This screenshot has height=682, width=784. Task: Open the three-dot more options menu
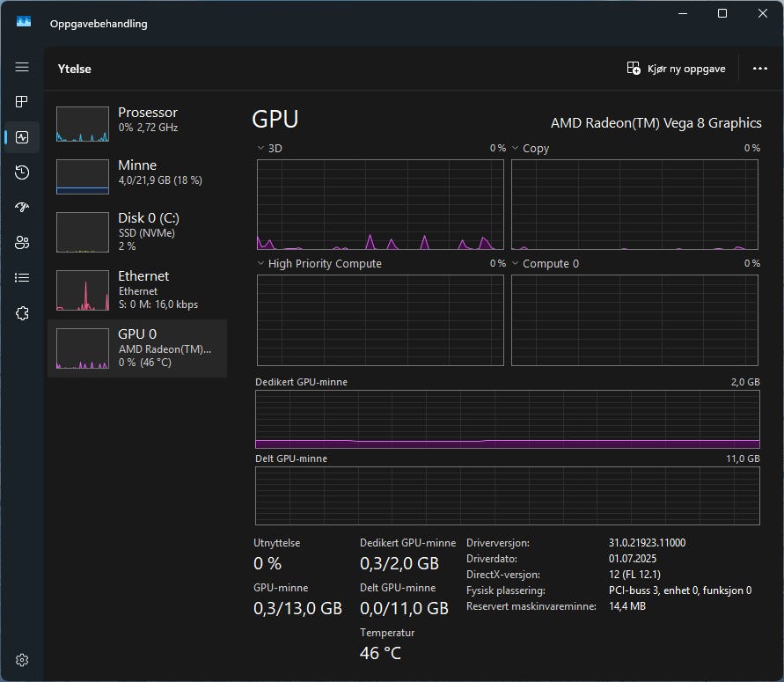(x=760, y=69)
